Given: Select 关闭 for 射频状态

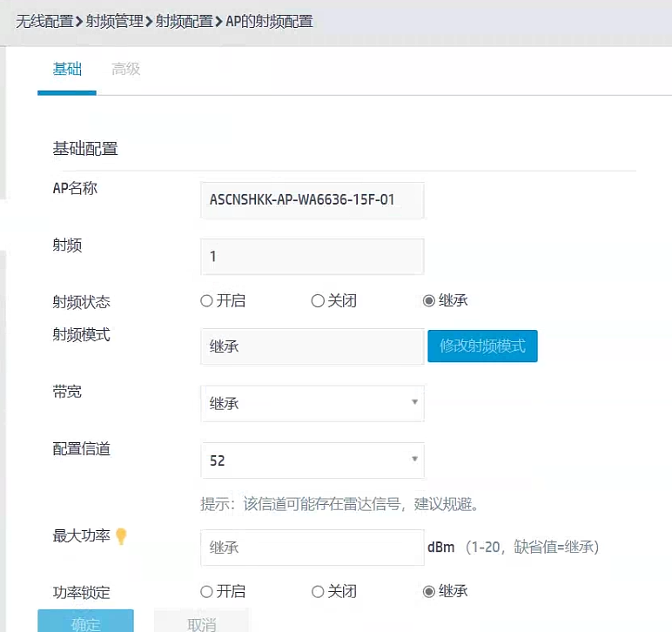Looking at the screenshot, I should click(x=318, y=301).
